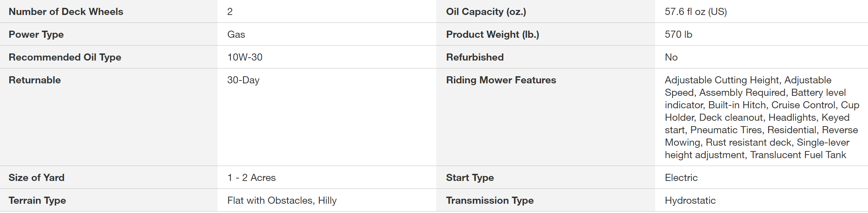Select the Terrain Type label

(37, 200)
